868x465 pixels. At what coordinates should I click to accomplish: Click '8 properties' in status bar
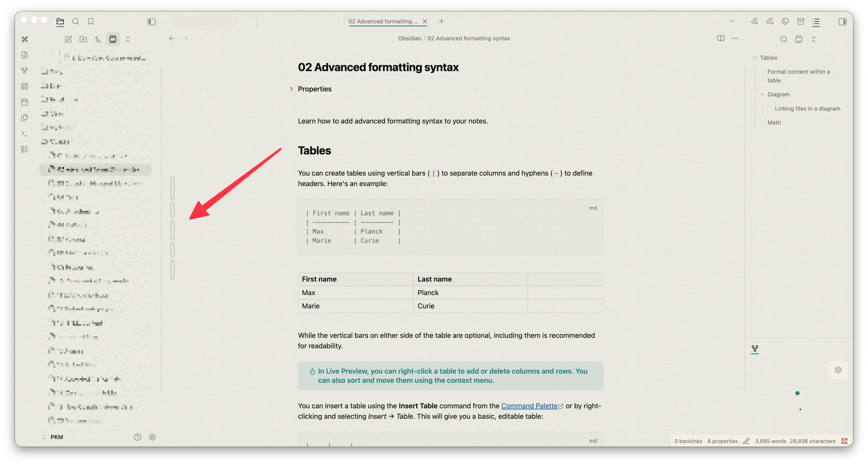(722, 441)
